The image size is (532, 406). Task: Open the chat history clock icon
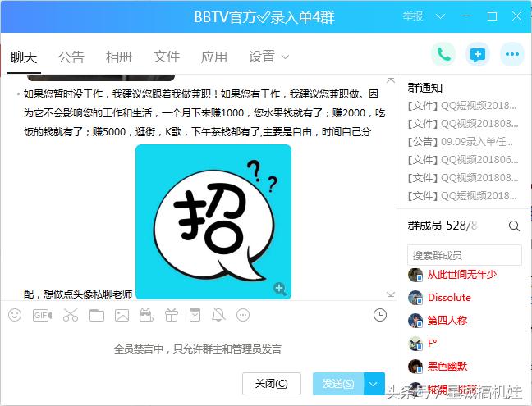pos(379,315)
